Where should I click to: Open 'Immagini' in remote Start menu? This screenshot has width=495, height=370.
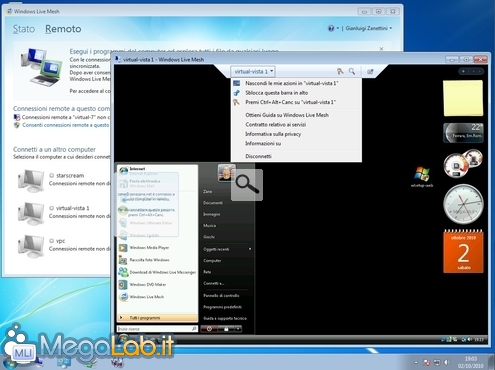tap(211, 214)
